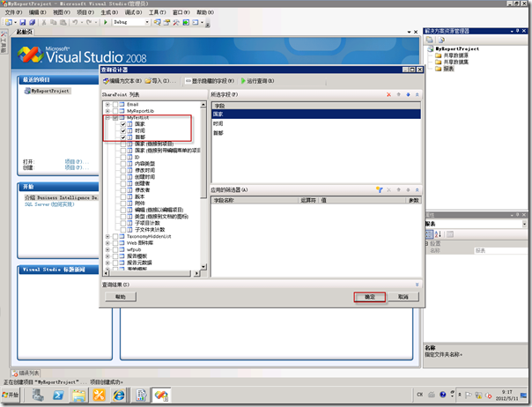Open the 编辑 menu
Viewport: 532px width, 407px height.
[37, 12]
